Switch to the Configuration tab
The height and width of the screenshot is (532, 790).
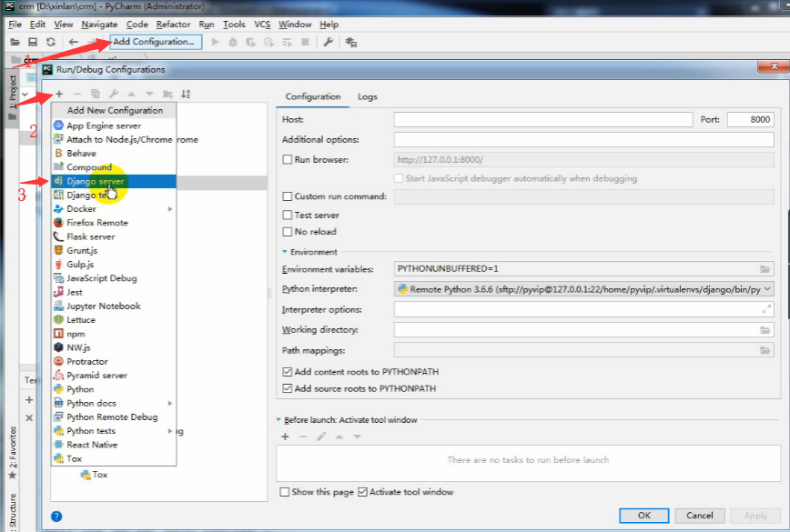point(313,96)
